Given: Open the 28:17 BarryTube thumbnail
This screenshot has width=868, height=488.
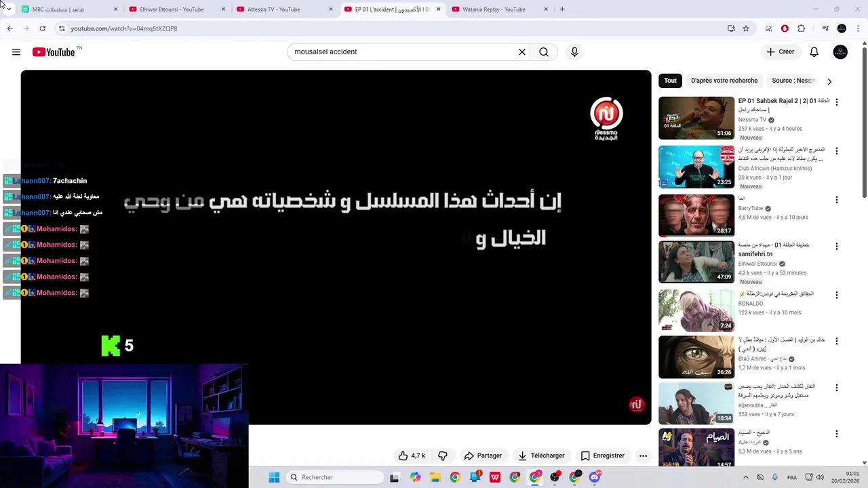Looking at the screenshot, I should pos(696,216).
